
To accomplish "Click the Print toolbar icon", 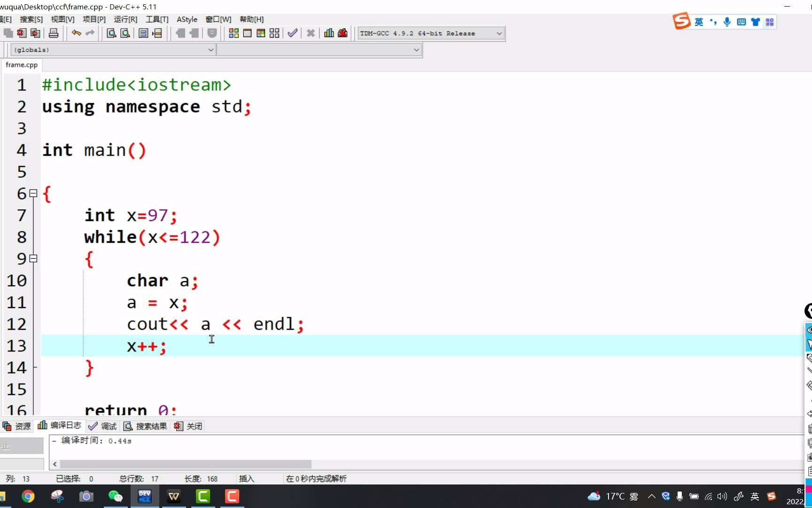I will coord(54,33).
